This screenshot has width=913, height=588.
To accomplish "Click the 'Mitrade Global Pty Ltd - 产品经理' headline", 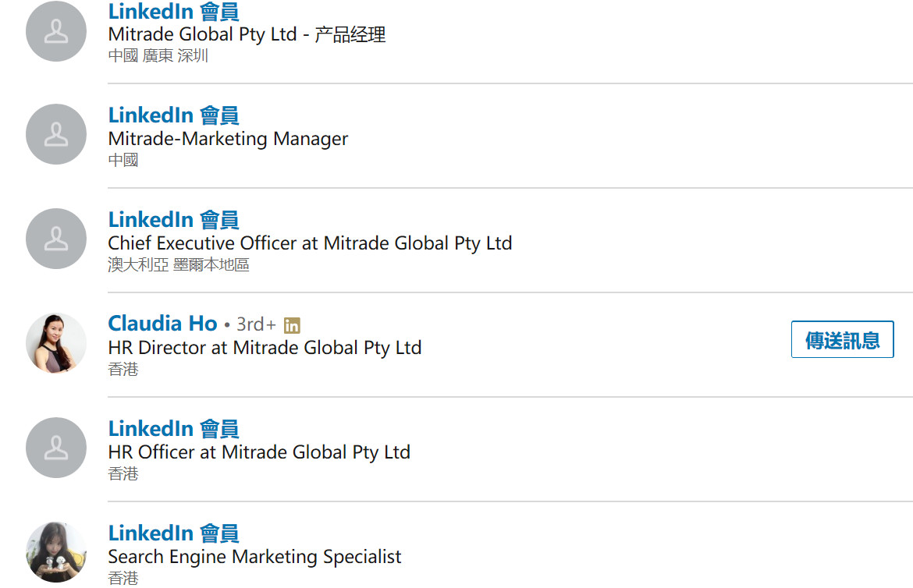I will [x=247, y=35].
